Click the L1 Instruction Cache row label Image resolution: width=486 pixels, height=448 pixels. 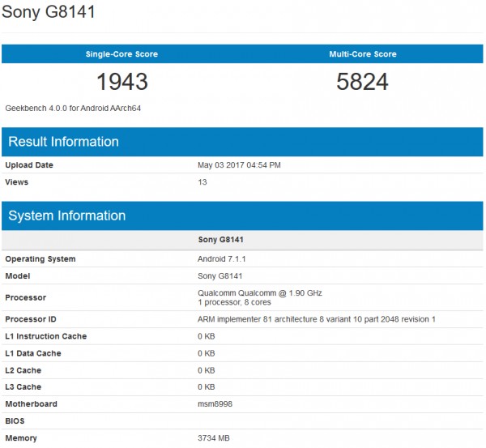[45, 336]
